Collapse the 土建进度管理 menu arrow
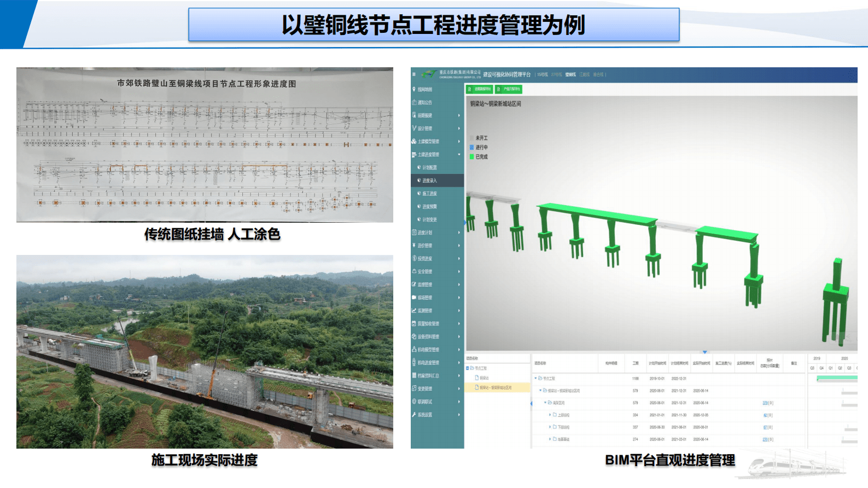The width and height of the screenshot is (868, 488). 459,154
